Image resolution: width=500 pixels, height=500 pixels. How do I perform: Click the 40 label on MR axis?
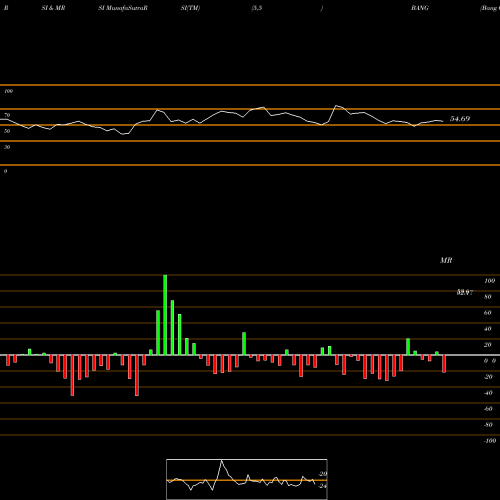(488, 329)
